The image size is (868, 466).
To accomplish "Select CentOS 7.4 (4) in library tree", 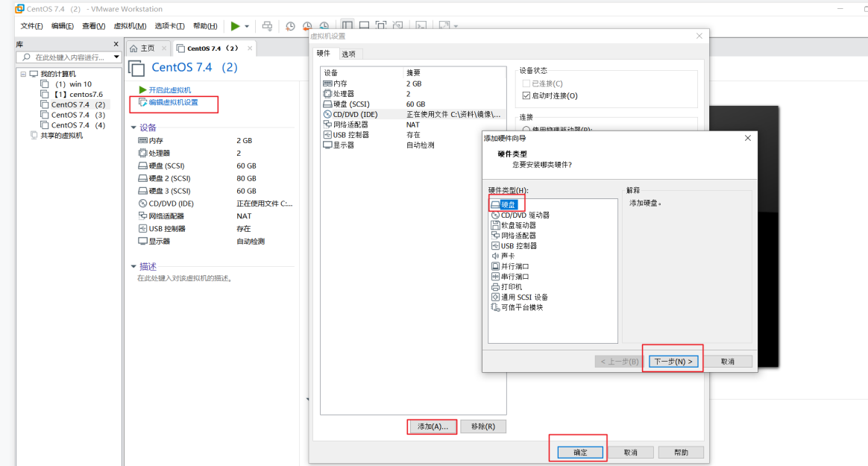I will pyautogui.click(x=72, y=125).
